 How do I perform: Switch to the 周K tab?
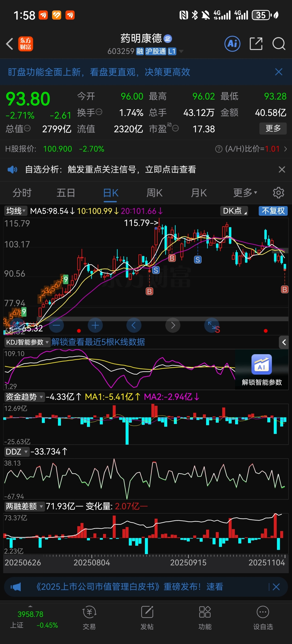click(x=155, y=193)
